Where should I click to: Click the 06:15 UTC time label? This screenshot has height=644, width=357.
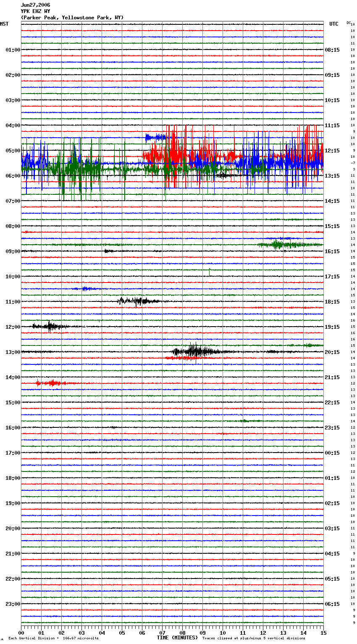pyautogui.click(x=332, y=604)
